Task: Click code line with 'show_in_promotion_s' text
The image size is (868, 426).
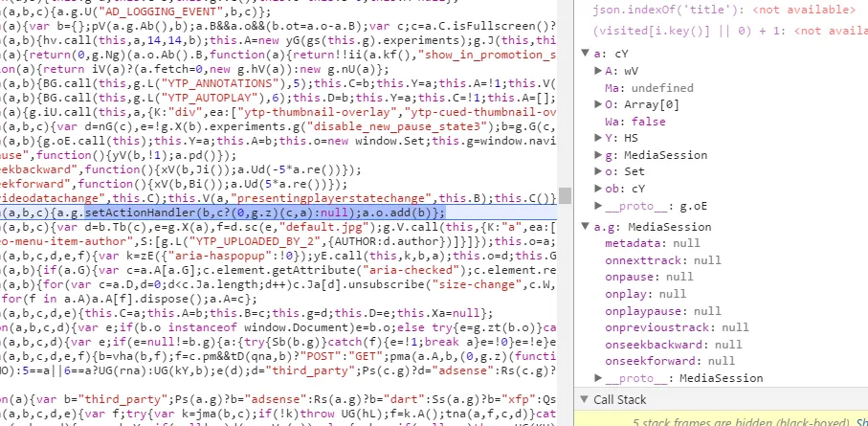Action: [x=278, y=55]
